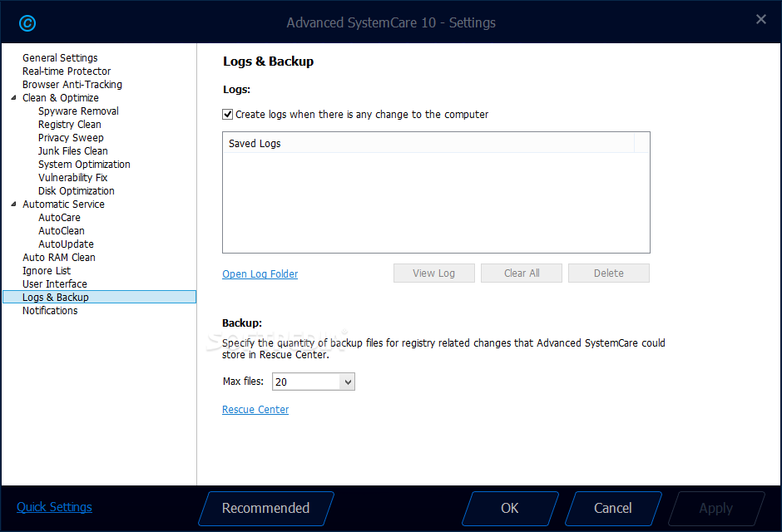Screen dimensions: 782x532
Task: Open AutoUpdate settings
Action: pyautogui.click(x=66, y=244)
